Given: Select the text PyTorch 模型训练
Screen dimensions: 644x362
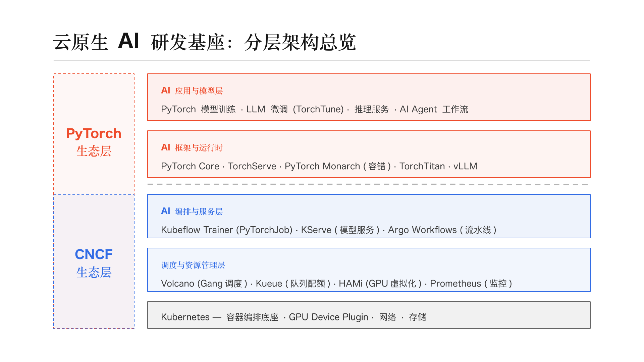Looking at the screenshot, I should tap(198, 109).
